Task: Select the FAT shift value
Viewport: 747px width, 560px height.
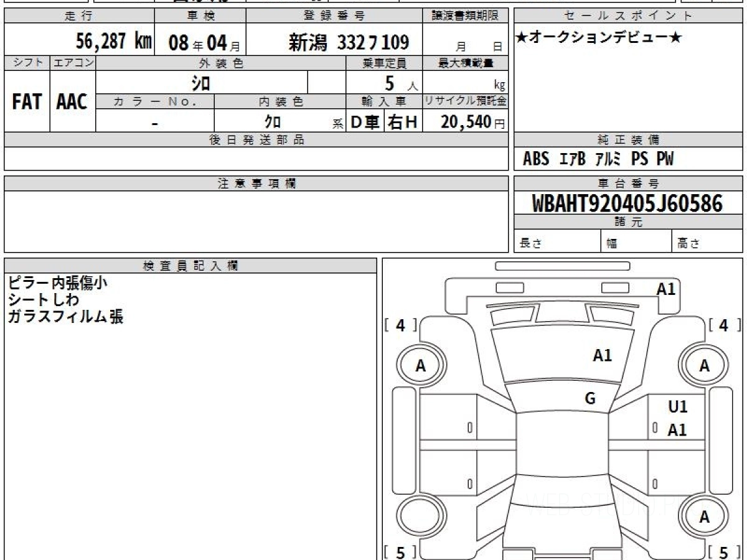Action: tap(27, 102)
